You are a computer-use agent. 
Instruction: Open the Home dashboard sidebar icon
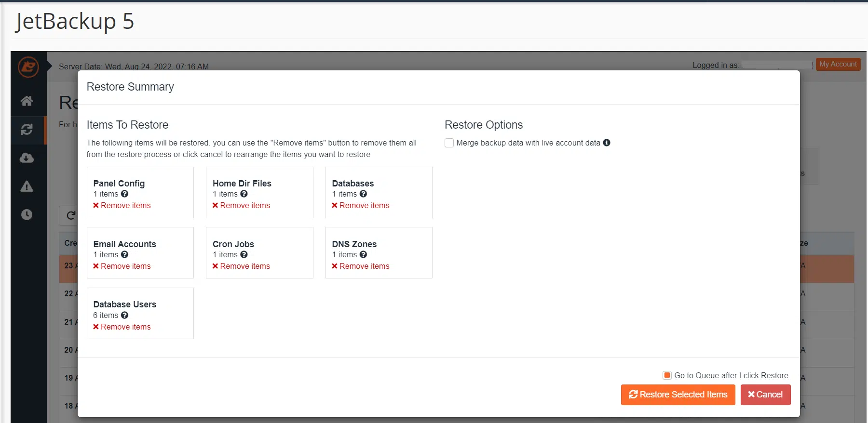pos(27,101)
